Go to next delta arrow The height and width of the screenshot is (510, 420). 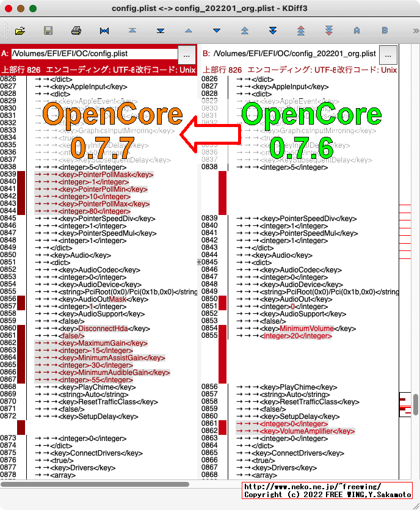tap(217, 31)
